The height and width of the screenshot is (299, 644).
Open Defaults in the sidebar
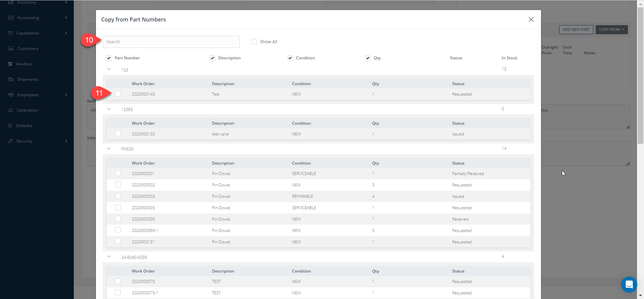[x=24, y=126]
